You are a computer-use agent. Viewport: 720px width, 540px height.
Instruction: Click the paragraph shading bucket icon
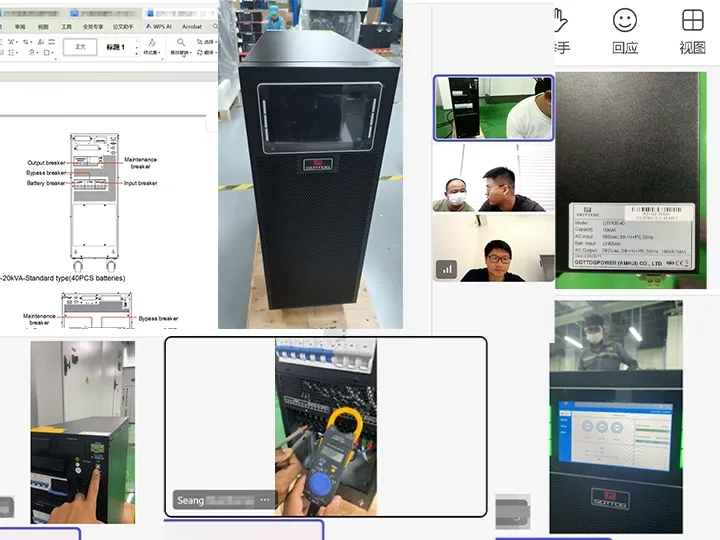(x=32, y=52)
